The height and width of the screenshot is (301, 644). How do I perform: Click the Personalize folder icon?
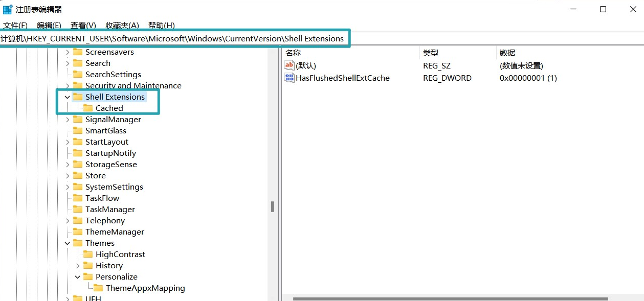pyautogui.click(x=87, y=276)
